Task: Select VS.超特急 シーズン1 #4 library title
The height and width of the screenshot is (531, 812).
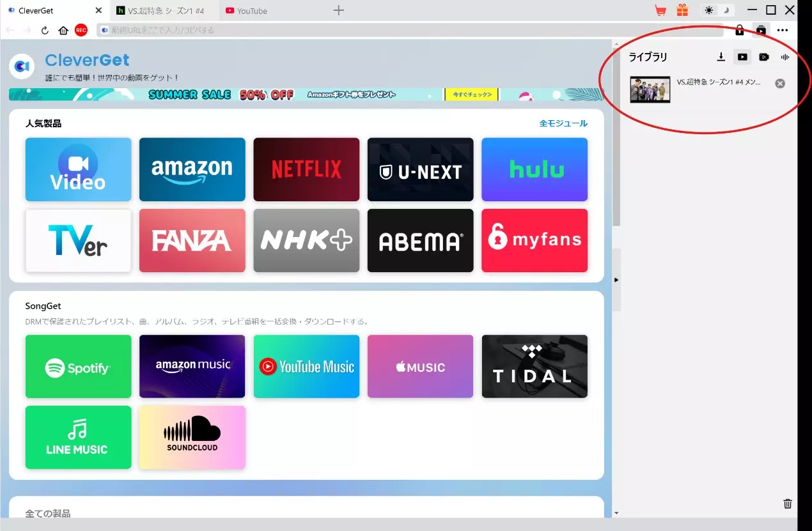Action: coord(719,82)
